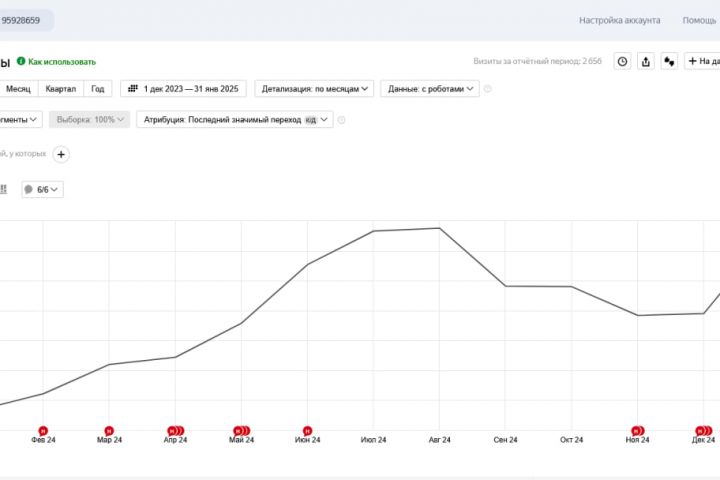720x480 pixels.
Task: Open 'Настройка аккаунта' in the header
Action: point(619,20)
